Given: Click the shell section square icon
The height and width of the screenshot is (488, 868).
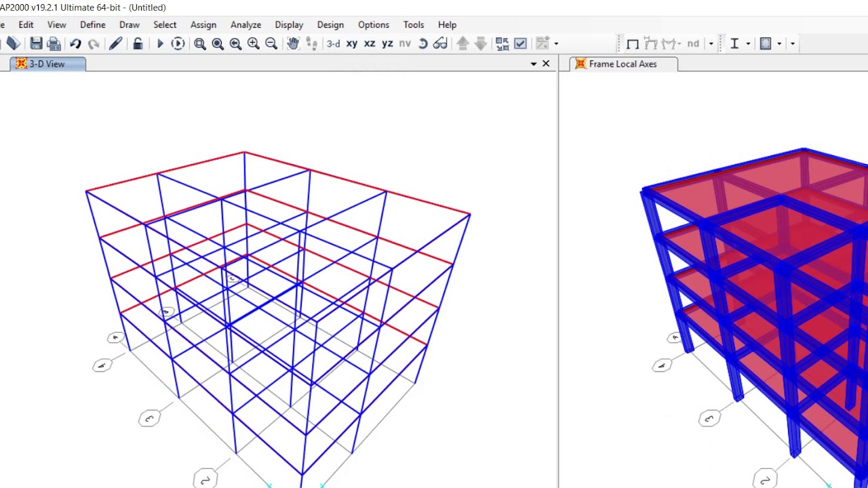Looking at the screenshot, I should pyautogui.click(x=766, y=43).
